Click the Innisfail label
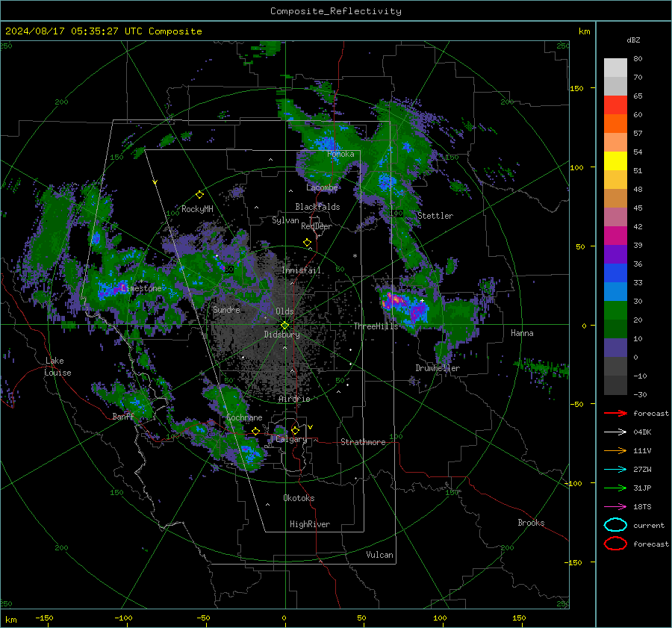Screen dimensions: 672x628 click(302, 270)
